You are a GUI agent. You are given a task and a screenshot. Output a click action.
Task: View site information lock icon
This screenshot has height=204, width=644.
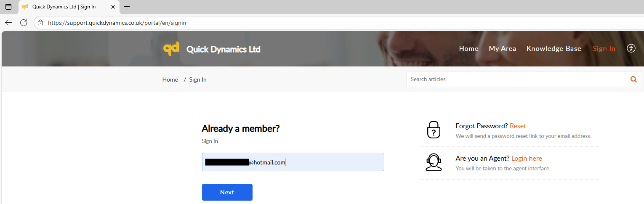pos(40,23)
